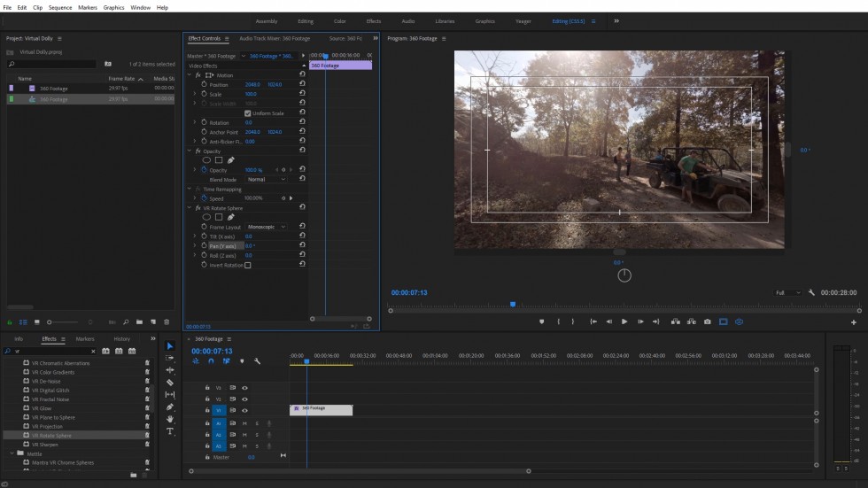Click the Program monitor playhead scrubber
The width and height of the screenshot is (868, 488).
point(512,305)
